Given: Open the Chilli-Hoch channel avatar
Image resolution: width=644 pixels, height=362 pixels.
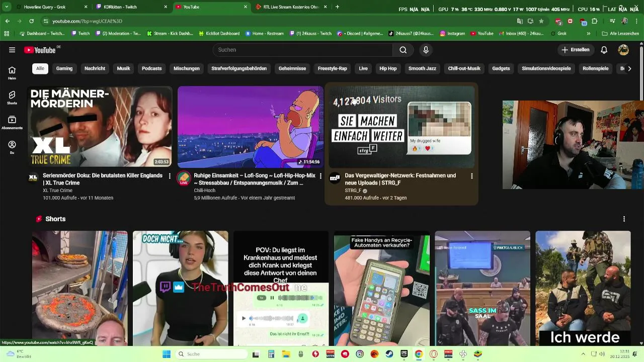Looking at the screenshot, I should pyautogui.click(x=184, y=178).
